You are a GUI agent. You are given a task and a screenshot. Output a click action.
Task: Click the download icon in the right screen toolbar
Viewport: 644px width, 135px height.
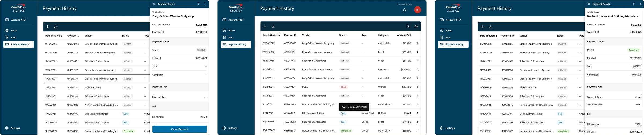click(491, 27)
